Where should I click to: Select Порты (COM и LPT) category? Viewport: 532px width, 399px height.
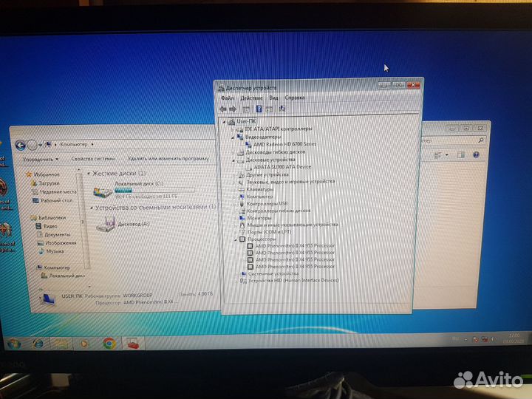click(270, 232)
